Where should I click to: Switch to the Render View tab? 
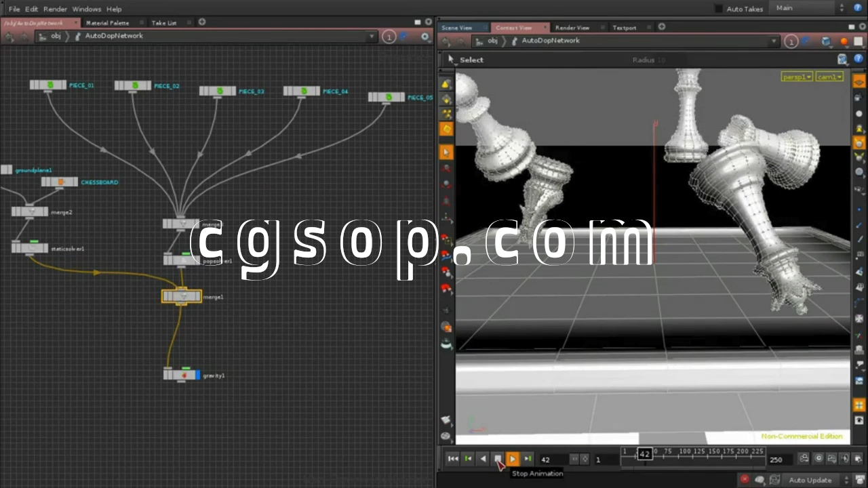tap(572, 28)
